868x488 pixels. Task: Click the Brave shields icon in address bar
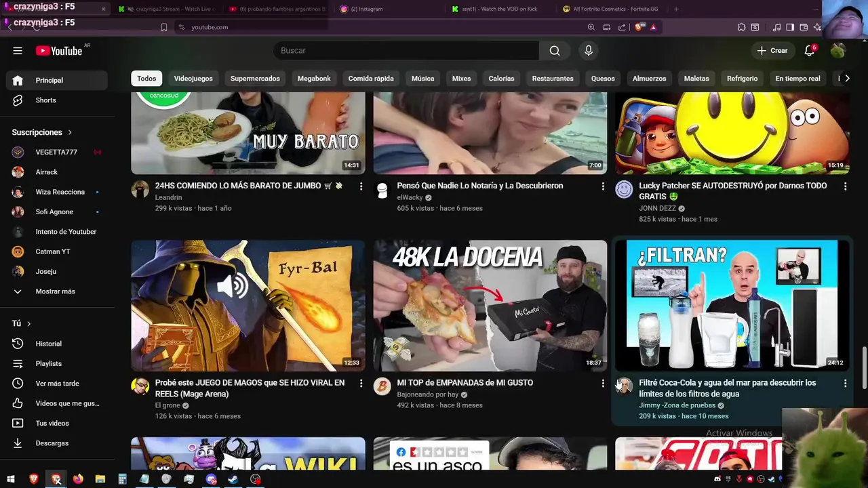[640, 27]
